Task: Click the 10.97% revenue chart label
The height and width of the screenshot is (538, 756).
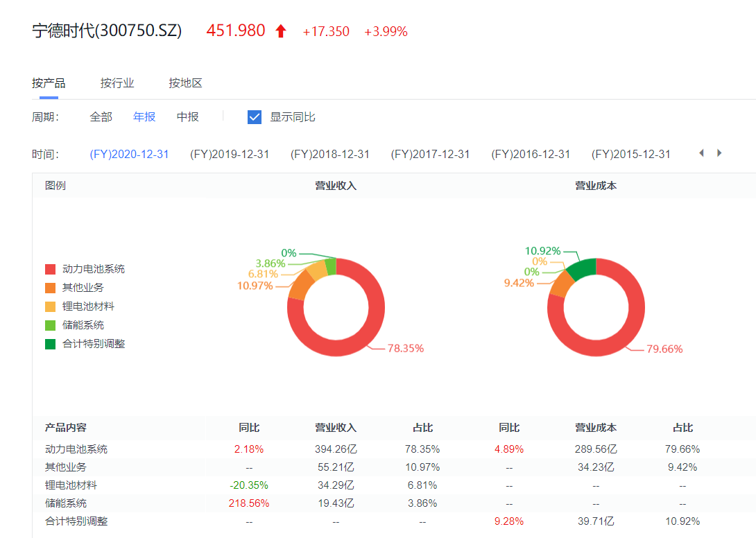Action: pos(255,286)
